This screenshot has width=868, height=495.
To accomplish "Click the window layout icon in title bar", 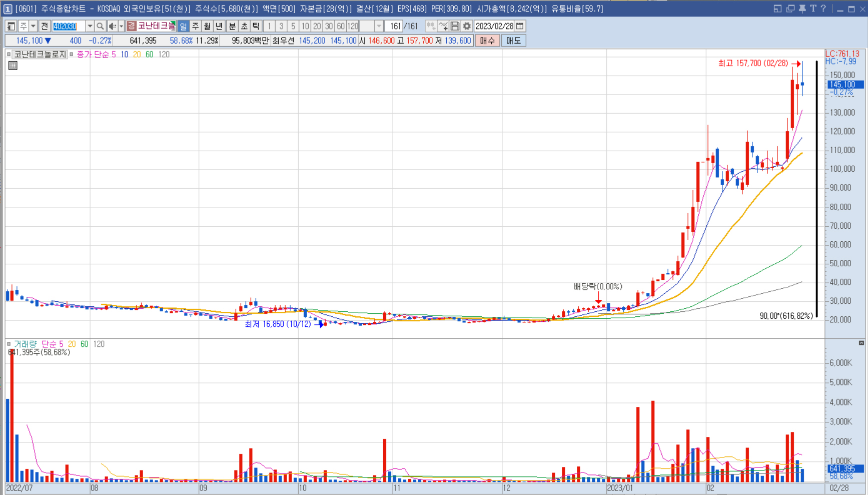I will click(777, 9).
